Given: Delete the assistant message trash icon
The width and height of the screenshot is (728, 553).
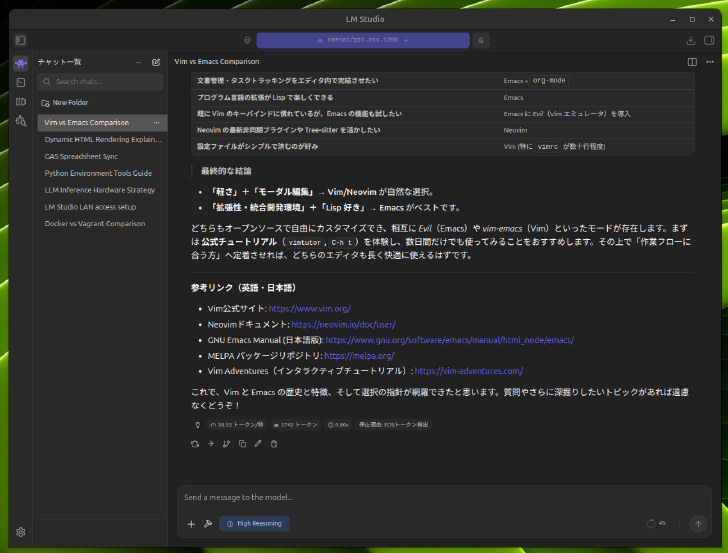Looking at the screenshot, I should [x=274, y=444].
